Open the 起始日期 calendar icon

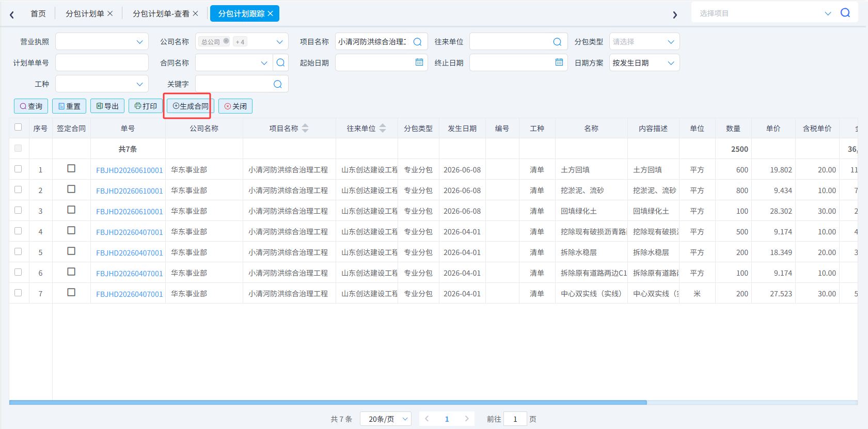(419, 62)
